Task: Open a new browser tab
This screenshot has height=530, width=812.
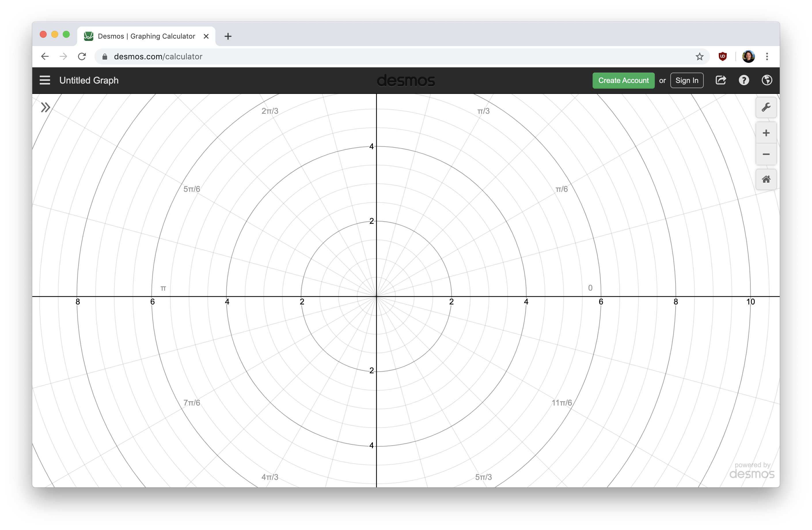Action: click(x=228, y=36)
